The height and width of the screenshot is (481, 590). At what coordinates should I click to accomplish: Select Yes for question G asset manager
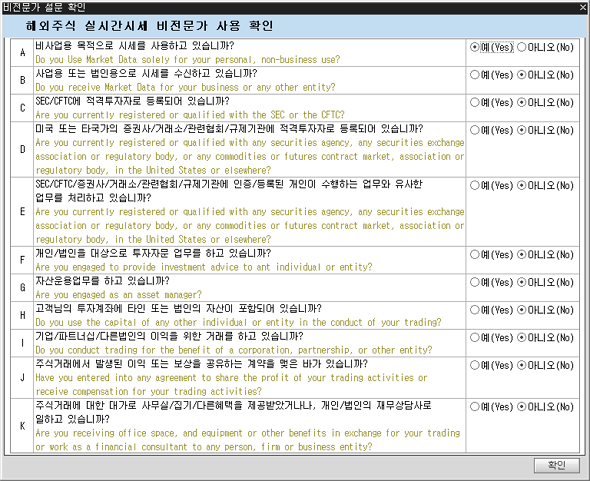pyautogui.click(x=491, y=282)
